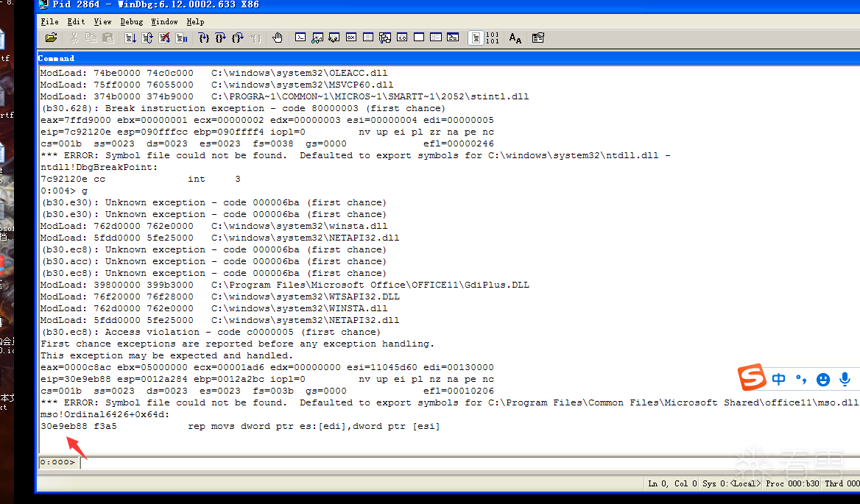The image size is (860, 504).
Task: Click the WTSAPI32.DLL ModLoad line
Action: 220,297
